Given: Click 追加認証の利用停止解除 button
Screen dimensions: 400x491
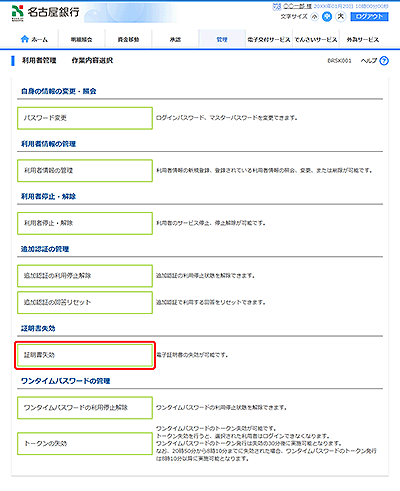Looking at the screenshot, I should [85, 276].
